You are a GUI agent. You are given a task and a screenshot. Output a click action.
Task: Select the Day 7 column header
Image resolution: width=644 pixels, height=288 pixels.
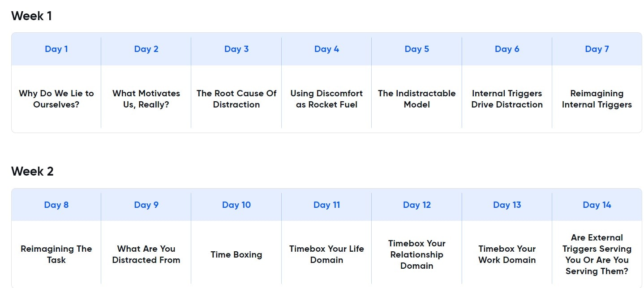(x=597, y=49)
